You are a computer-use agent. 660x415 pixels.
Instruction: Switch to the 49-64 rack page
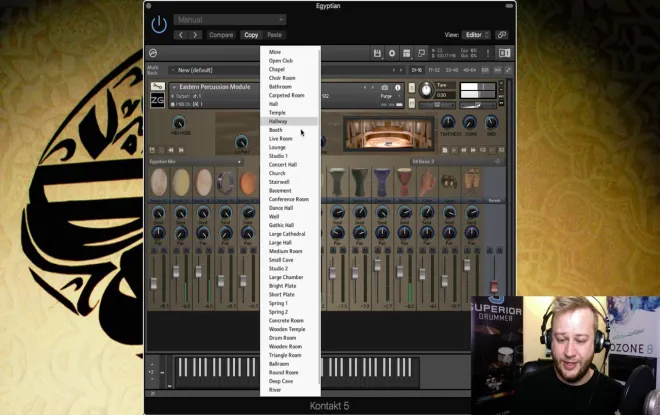[469, 70]
